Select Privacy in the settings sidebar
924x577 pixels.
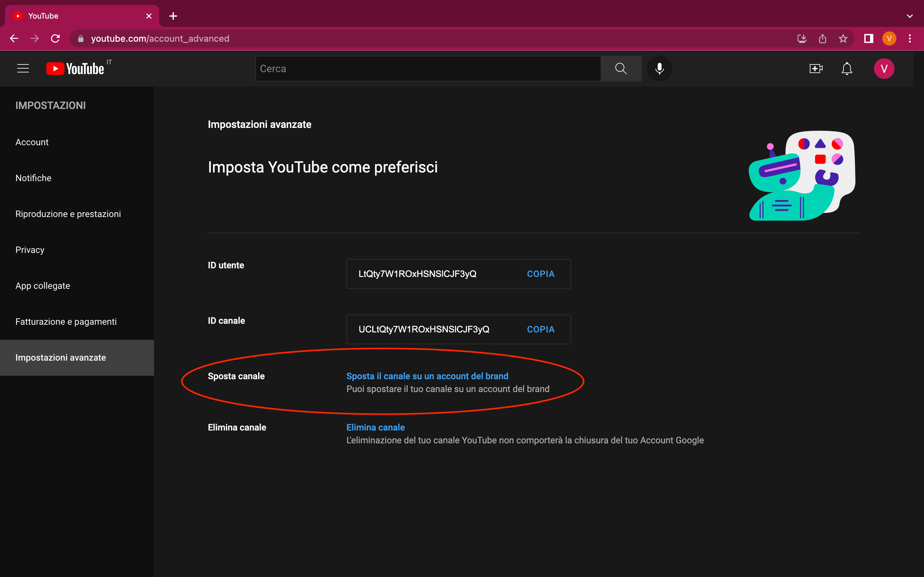[x=30, y=250]
